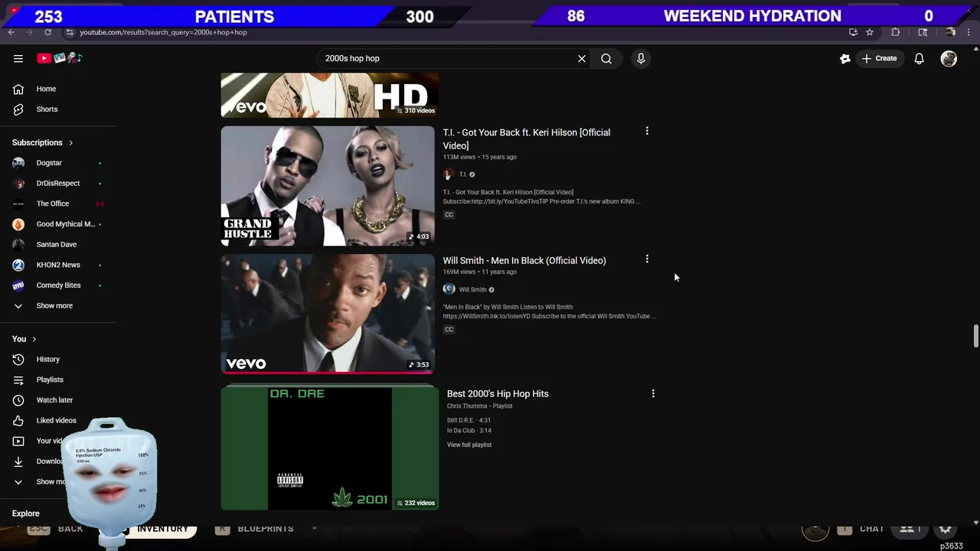Screen dimensions: 980x551
Task: Click the Create button
Action: 879,58
